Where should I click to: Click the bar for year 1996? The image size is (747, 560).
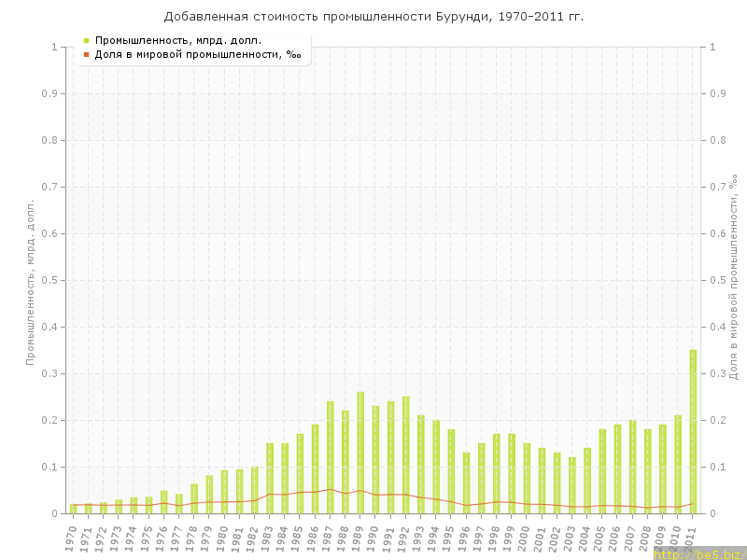click(x=467, y=483)
